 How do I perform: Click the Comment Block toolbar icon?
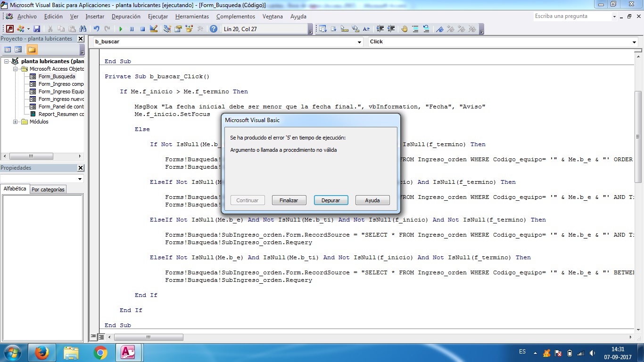click(x=415, y=29)
